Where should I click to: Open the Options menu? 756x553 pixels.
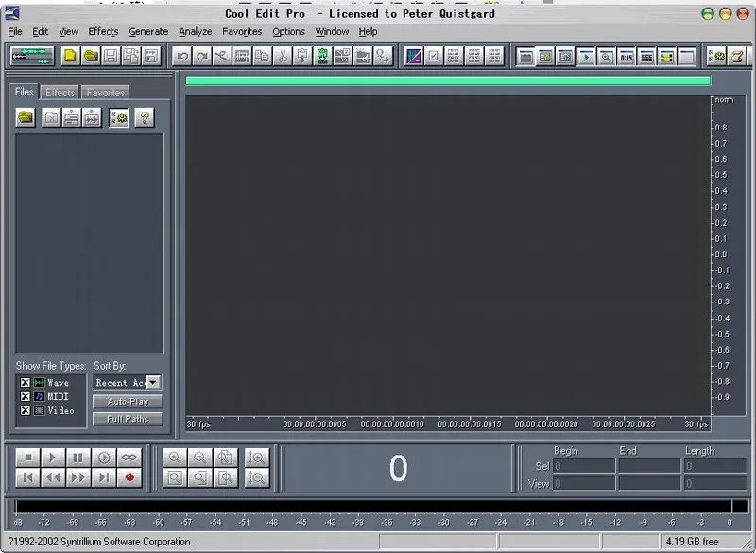288,32
